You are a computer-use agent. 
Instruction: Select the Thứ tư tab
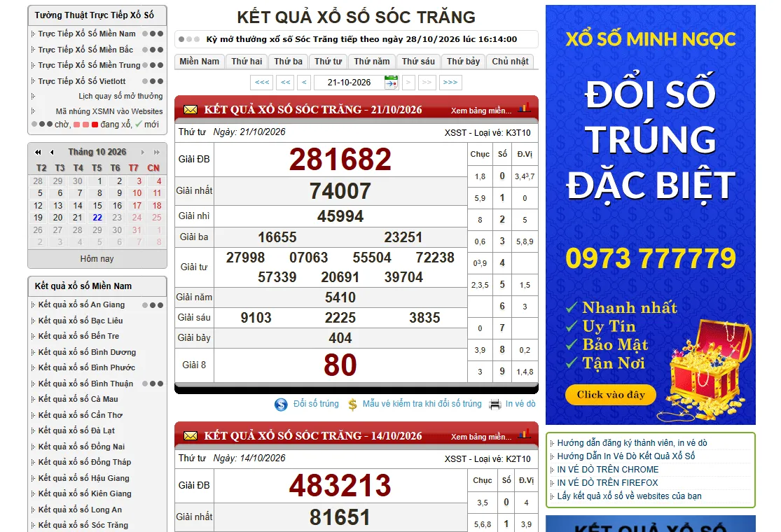[329, 61]
